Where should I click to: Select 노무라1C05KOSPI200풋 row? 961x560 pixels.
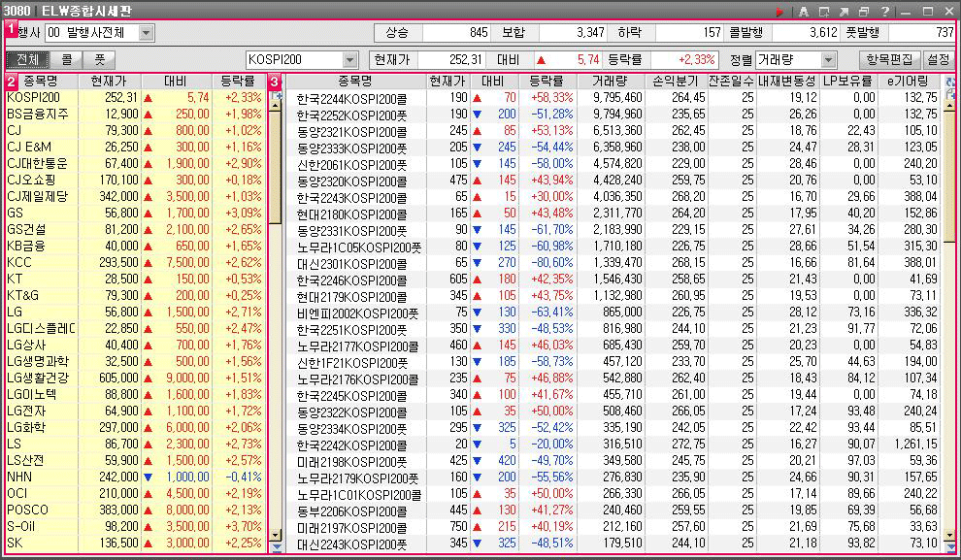pos(613,247)
